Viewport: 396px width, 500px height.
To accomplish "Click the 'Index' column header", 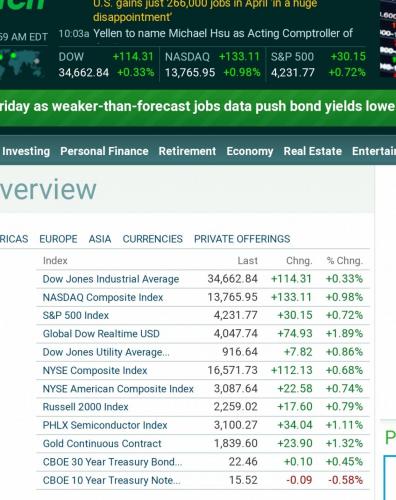I will 55,260.
